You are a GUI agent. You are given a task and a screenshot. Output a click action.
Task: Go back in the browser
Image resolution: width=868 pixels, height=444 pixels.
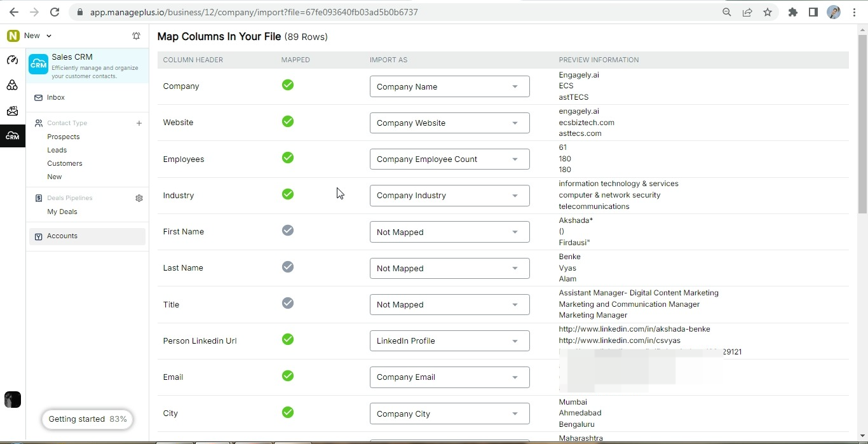point(14,12)
